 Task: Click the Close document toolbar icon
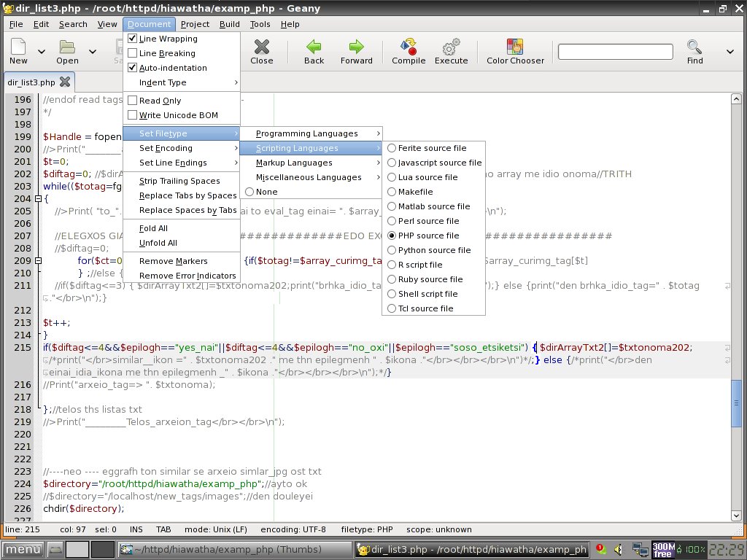point(262,47)
